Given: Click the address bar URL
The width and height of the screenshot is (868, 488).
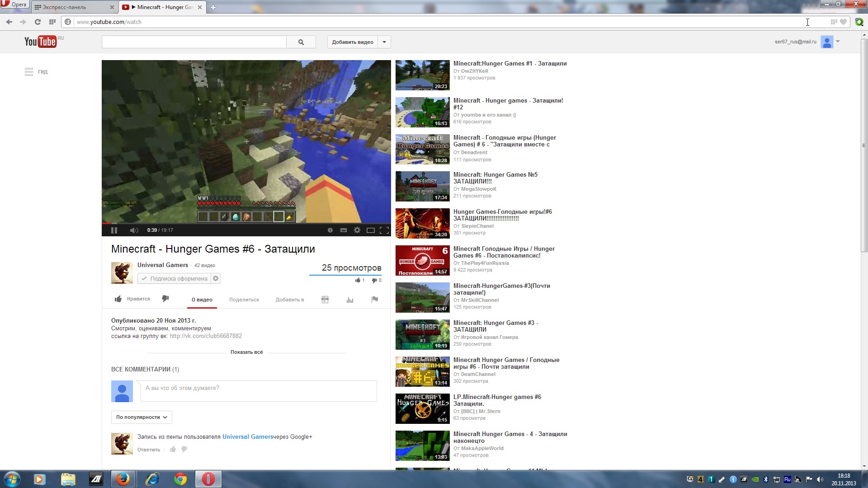Looking at the screenshot, I should coord(109,22).
